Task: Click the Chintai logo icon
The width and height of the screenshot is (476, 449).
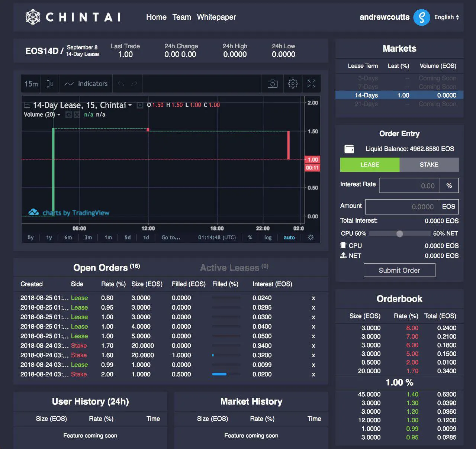Action: (33, 17)
